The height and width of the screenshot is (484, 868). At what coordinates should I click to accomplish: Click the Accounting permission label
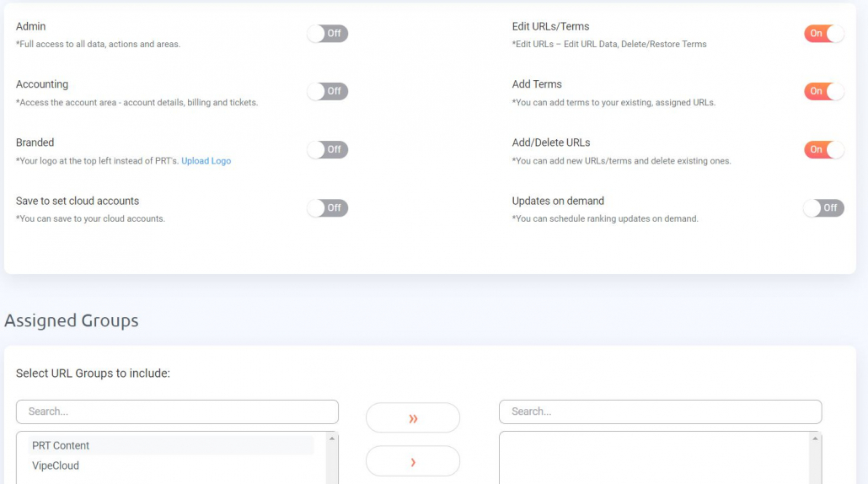pyautogui.click(x=42, y=84)
